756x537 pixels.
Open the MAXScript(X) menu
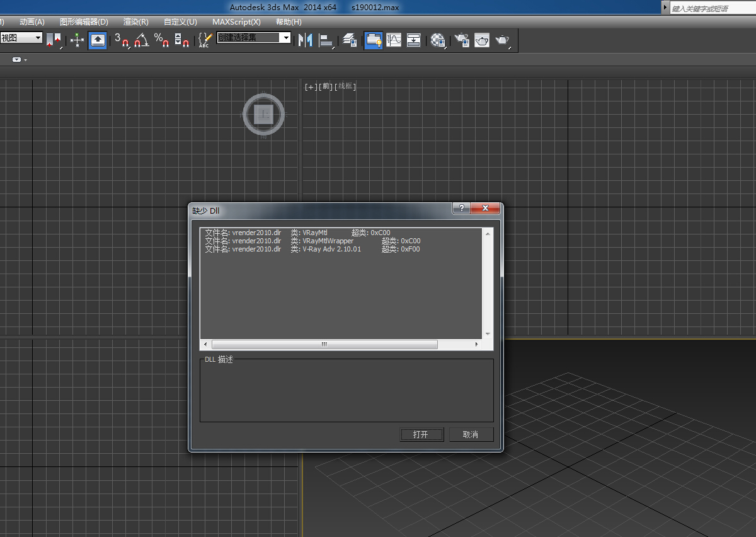coord(236,21)
